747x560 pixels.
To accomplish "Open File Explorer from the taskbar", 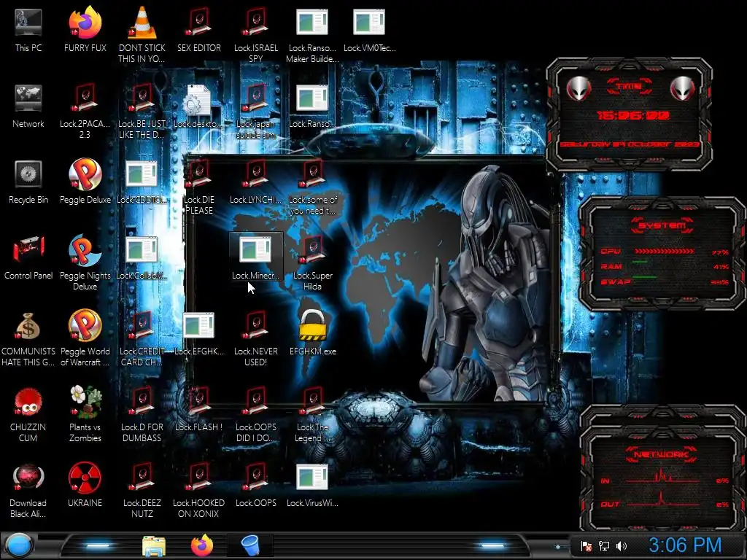I will click(x=154, y=545).
